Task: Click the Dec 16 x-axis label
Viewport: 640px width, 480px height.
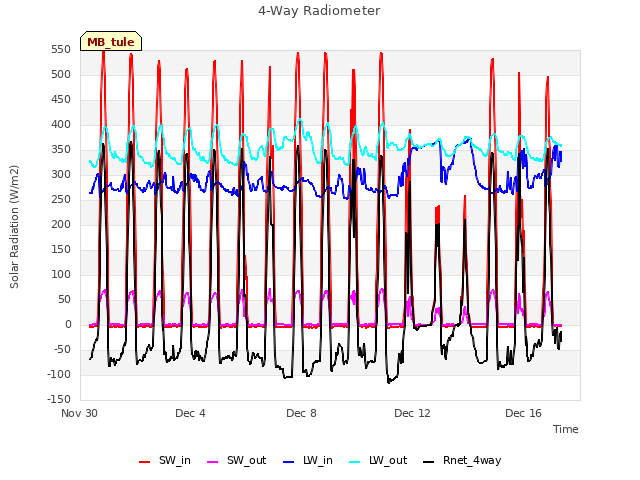Action: tap(523, 413)
